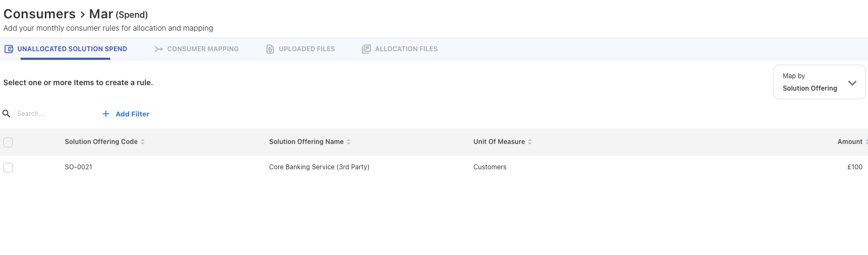Expand the Map by chevron arrow
868x255 pixels.
(852, 83)
